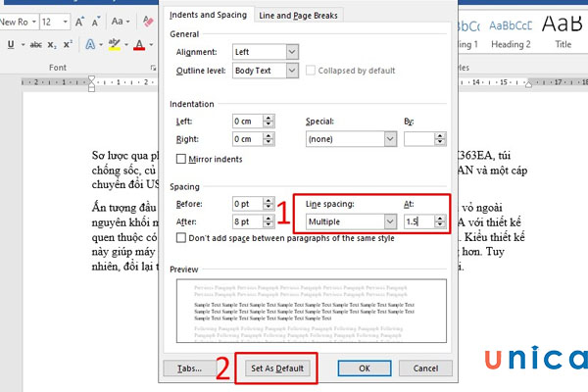Enable Mirror indents checkbox
The image size is (588, 392).
[x=181, y=159]
